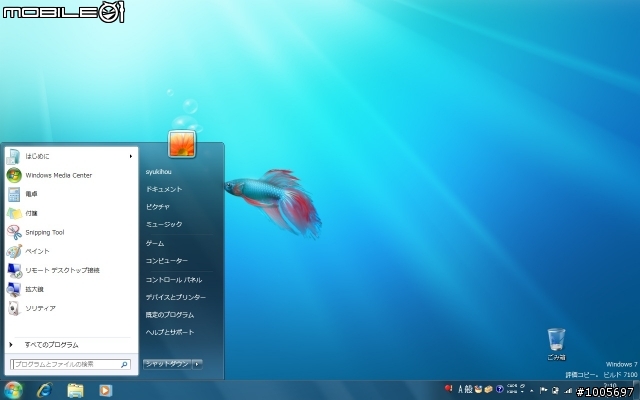Open コントロール パネル
640x400 pixels.
pyautogui.click(x=174, y=280)
